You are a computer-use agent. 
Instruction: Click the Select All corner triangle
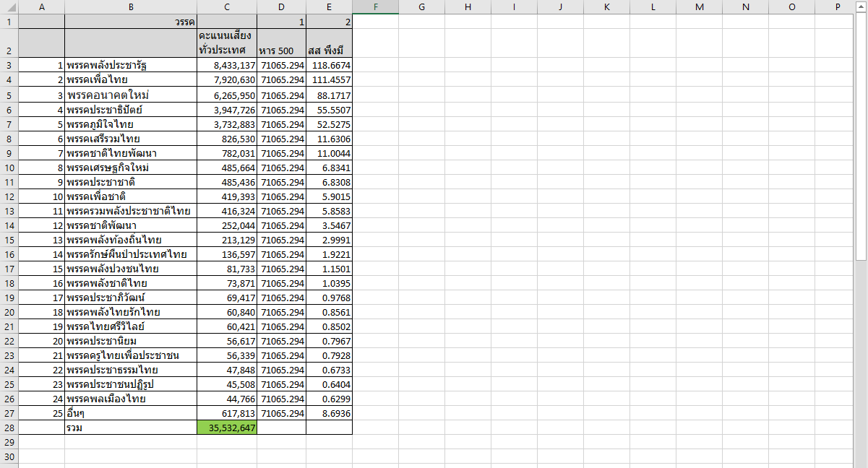[x=9, y=6]
